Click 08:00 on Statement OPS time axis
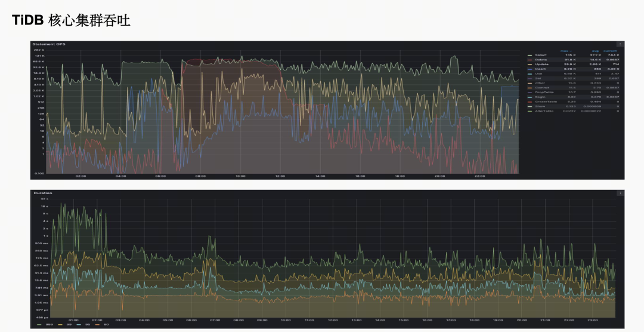Viewport: 644px width, 332px height. point(200,176)
